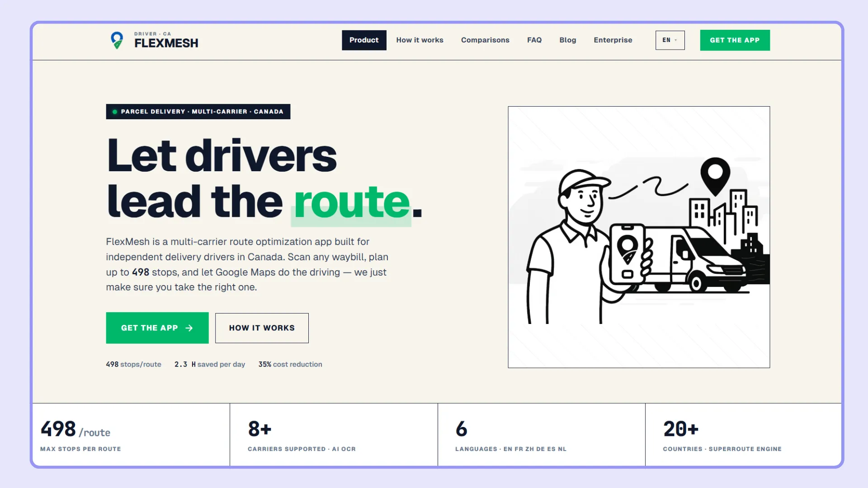Click the 'MAX STOPS PER ROUTE' stat label
The image size is (868, 488).
80,449
